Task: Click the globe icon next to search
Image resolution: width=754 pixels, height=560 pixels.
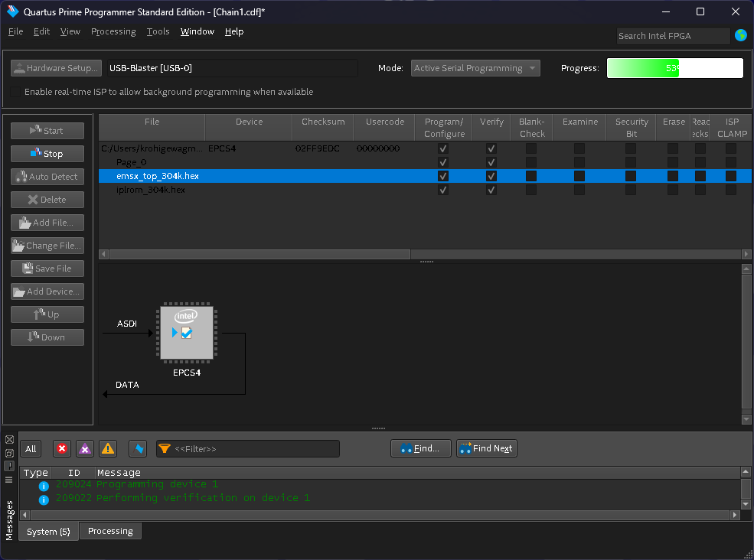Action: point(740,35)
